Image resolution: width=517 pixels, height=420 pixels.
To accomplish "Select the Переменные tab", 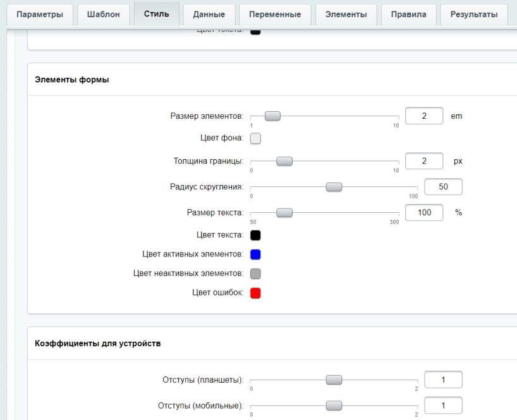I will 274,15.
